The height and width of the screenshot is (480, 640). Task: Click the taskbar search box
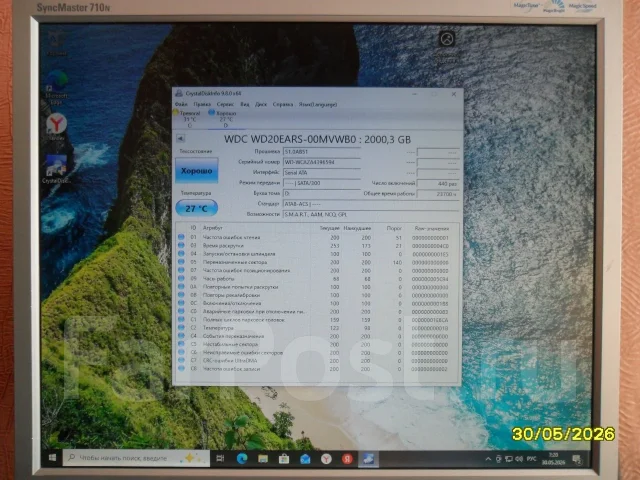pos(136,458)
